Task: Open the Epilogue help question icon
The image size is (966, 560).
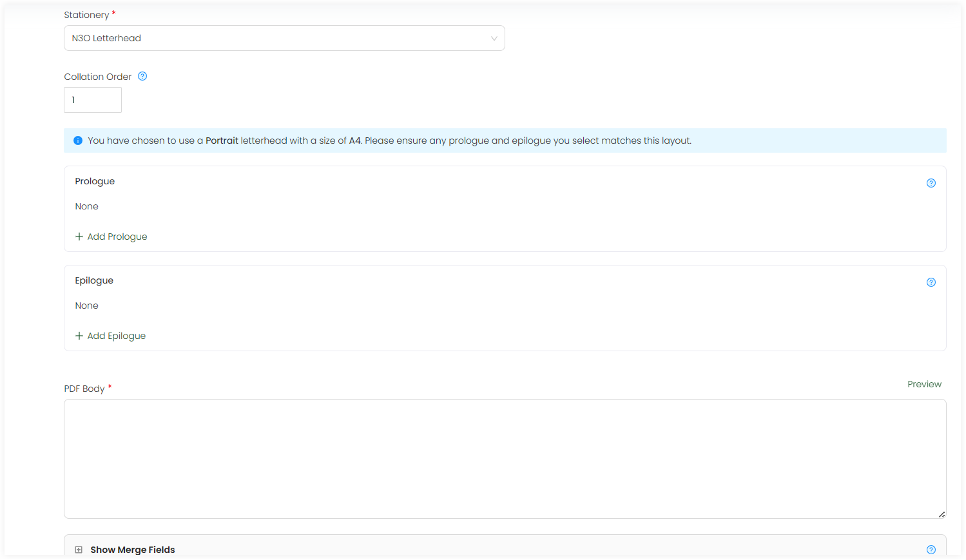Action: point(931,282)
